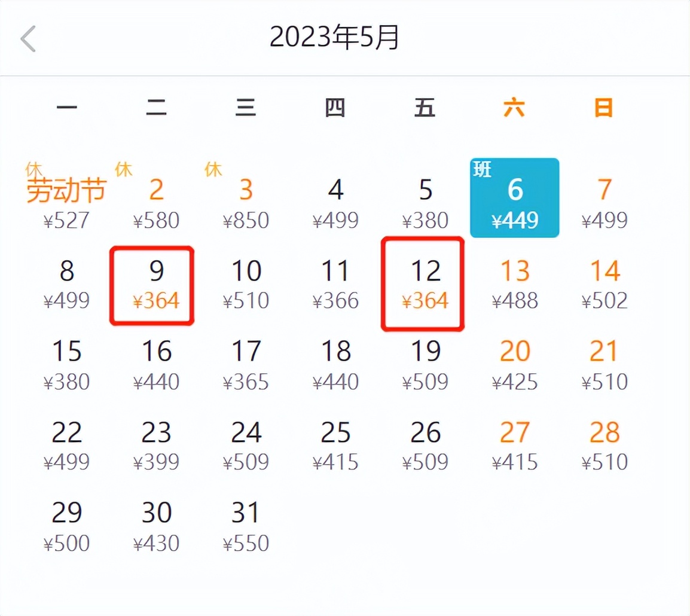
Task: Select the last day May 31
Action: pyautogui.click(x=246, y=526)
